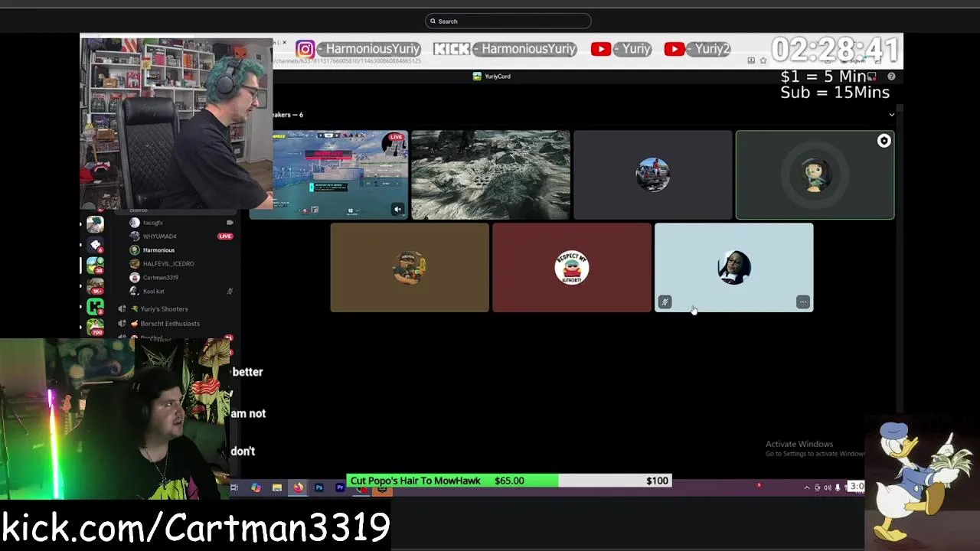Click the LIVE badge next to WHYUMAD4
980x551 pixels.
pyautogui.click(x=225, y=236)
